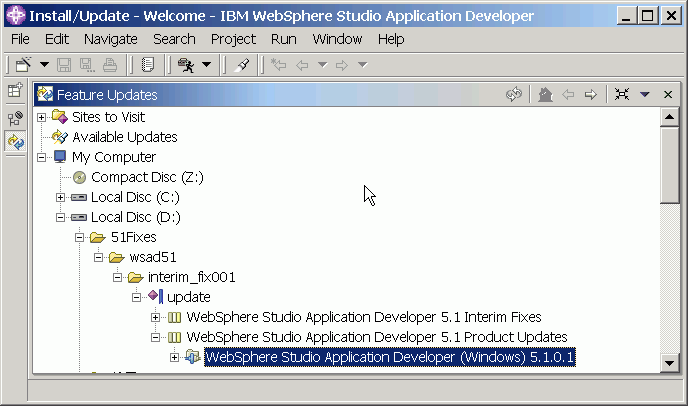688x406 pixels.
Task: Click Feature Updates view Back arrow
Action: point(568,94)
